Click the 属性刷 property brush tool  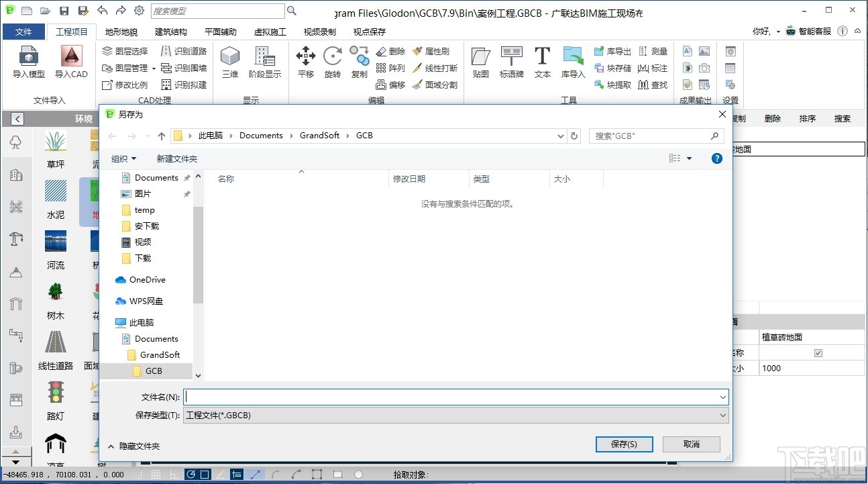tap(431, 51)
